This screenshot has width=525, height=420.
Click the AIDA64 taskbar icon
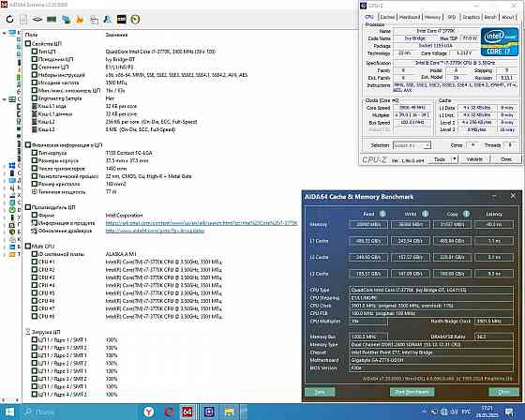click(187, 412)
